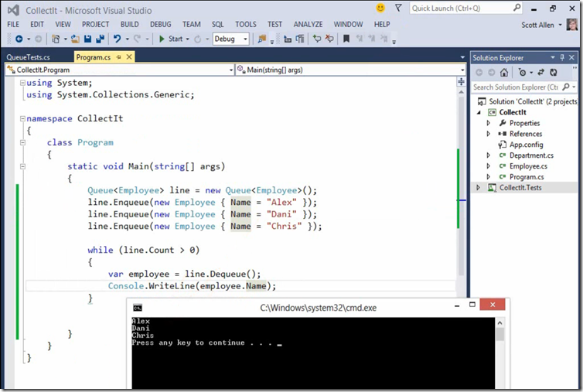Viewport: 583px width, 392px height.
Task: Click the New Project toolbar icon
Action: [x=56, y=39]
